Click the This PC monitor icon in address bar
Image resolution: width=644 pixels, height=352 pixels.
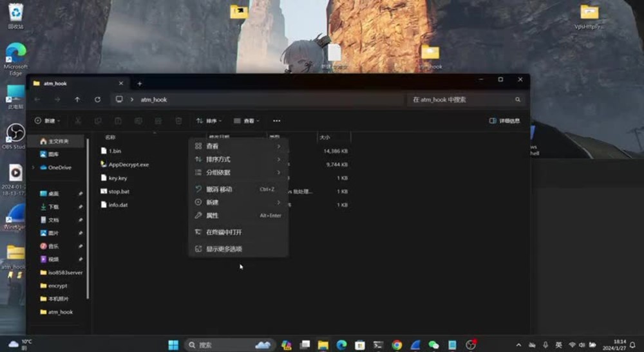coord(119,99)
